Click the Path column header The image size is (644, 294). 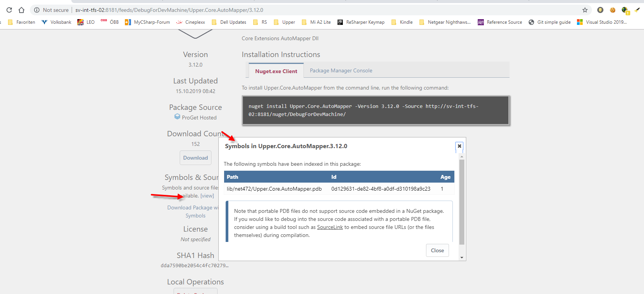233,177
